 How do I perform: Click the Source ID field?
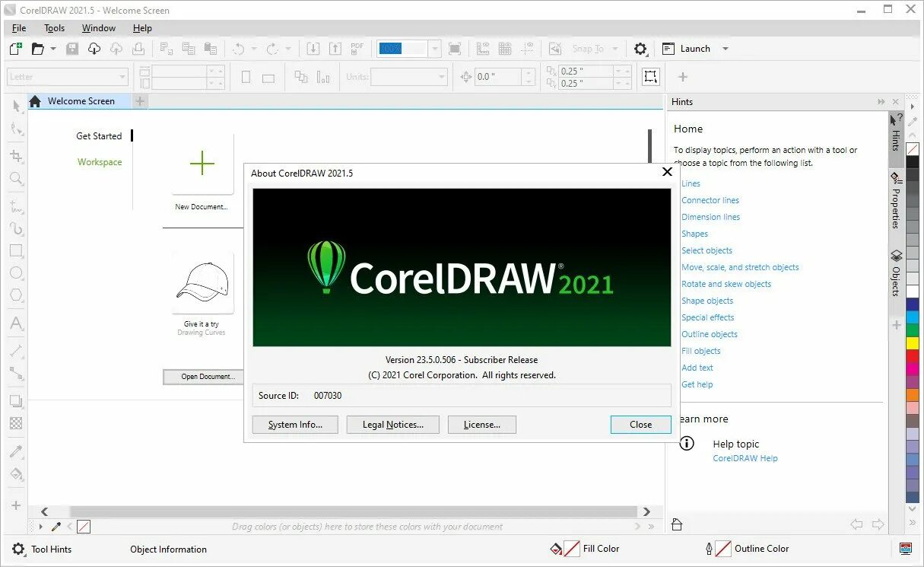click(x=462, y=396)
